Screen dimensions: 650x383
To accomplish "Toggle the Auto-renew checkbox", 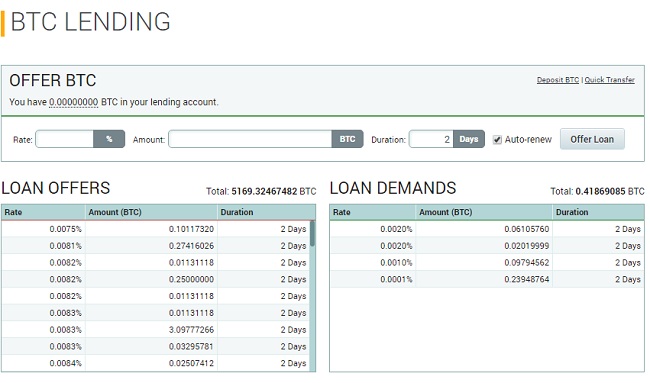I will click(x=497, y=140).
